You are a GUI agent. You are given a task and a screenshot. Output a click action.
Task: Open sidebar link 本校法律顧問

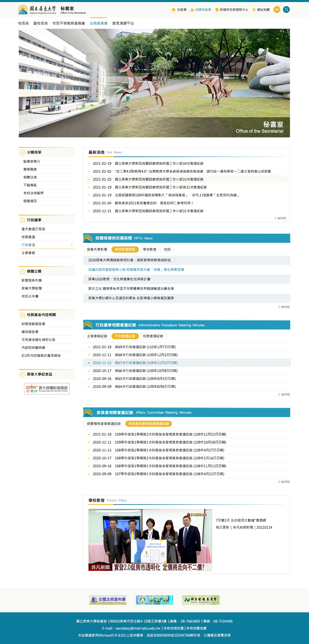coord(34,193)
